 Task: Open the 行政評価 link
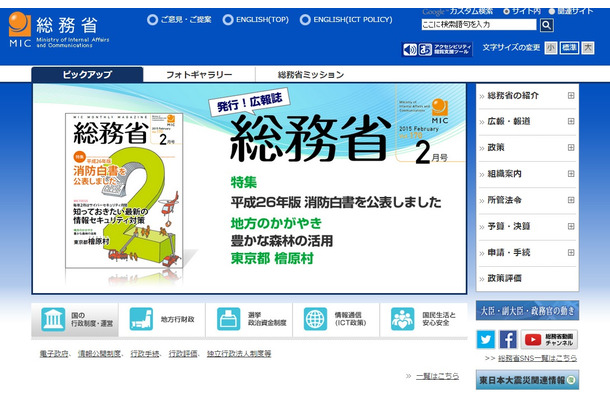[x=183, y=354]
